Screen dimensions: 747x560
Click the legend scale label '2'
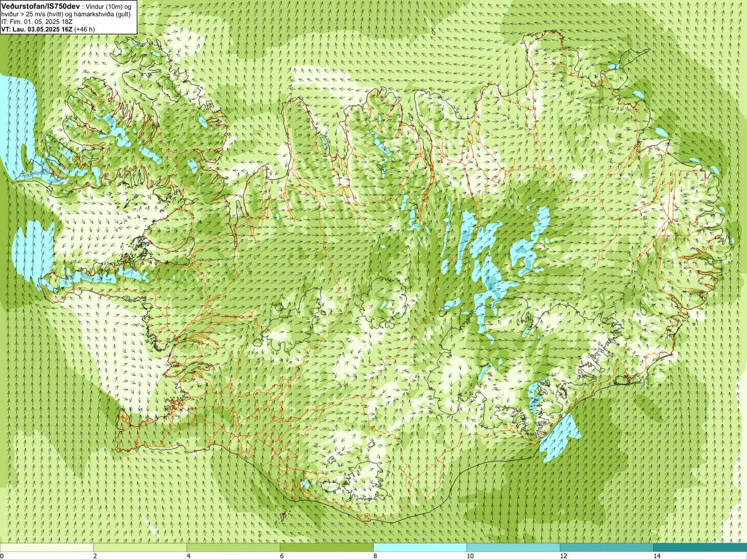pos(95,556)
